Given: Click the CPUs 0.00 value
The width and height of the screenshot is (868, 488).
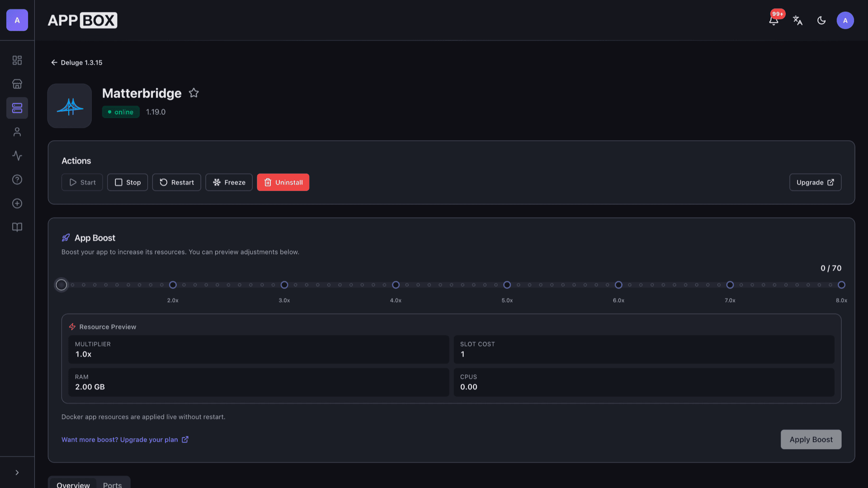Looking at the screenshot, I should (469, 387).
